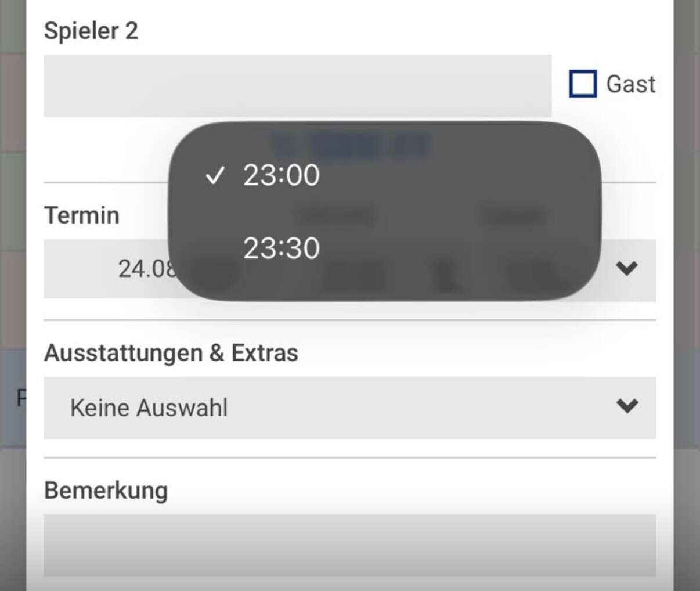Expand the Termin time dropdown chevron

click(x=627, y=268)
